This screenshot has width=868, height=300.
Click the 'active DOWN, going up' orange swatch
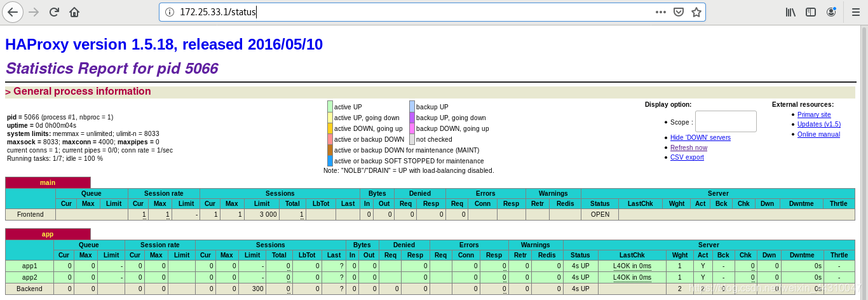tap(330, 128)
